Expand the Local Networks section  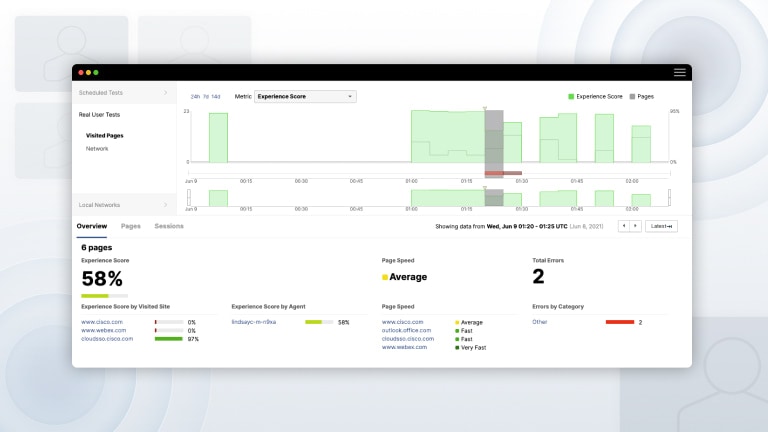coord(124,205)
